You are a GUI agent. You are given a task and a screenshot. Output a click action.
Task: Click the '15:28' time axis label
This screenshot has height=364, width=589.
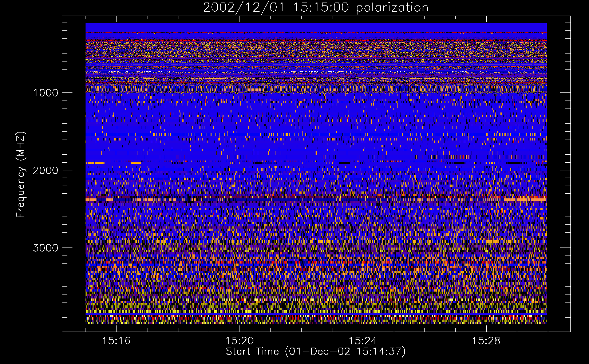click(486, 341)
